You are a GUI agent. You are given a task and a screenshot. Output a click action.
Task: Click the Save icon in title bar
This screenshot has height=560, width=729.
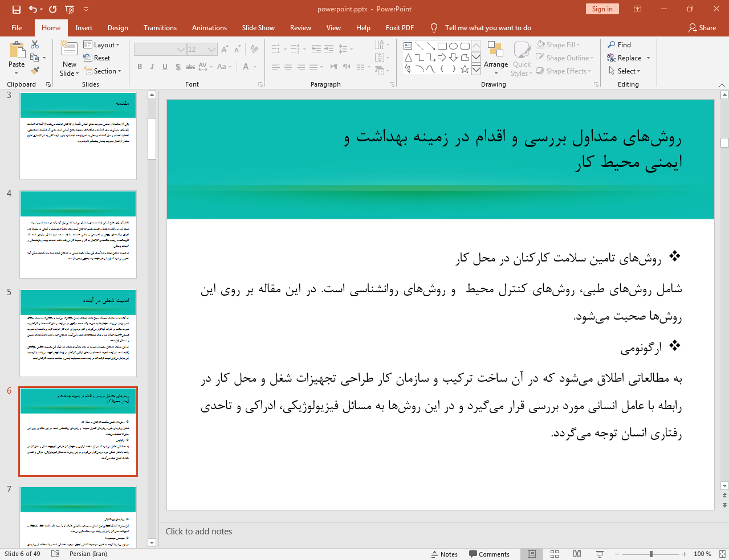(16, 9)
